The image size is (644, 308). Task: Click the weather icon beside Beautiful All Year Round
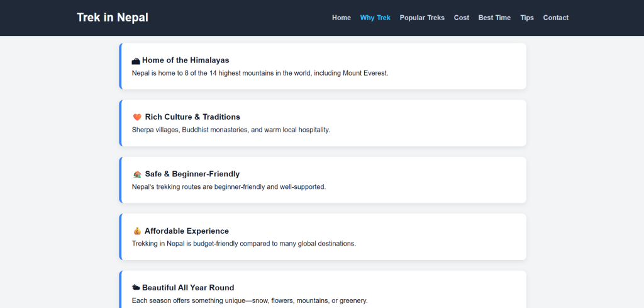coord(136,288)
